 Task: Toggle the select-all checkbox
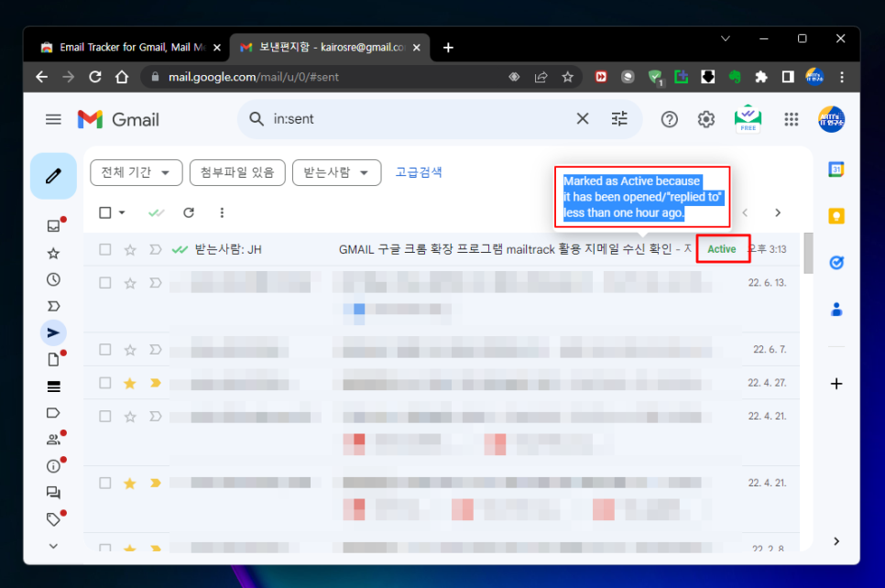[x=105, y=212]
